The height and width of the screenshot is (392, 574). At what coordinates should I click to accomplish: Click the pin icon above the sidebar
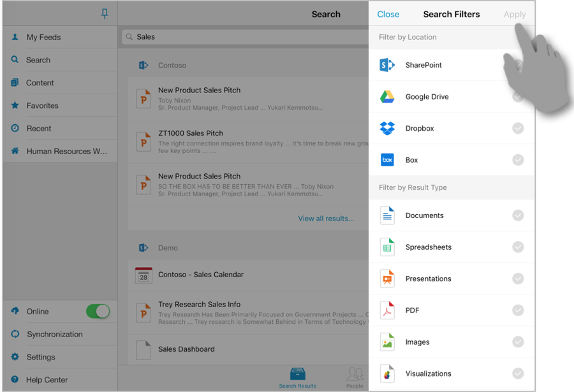(x=104, y=13)
